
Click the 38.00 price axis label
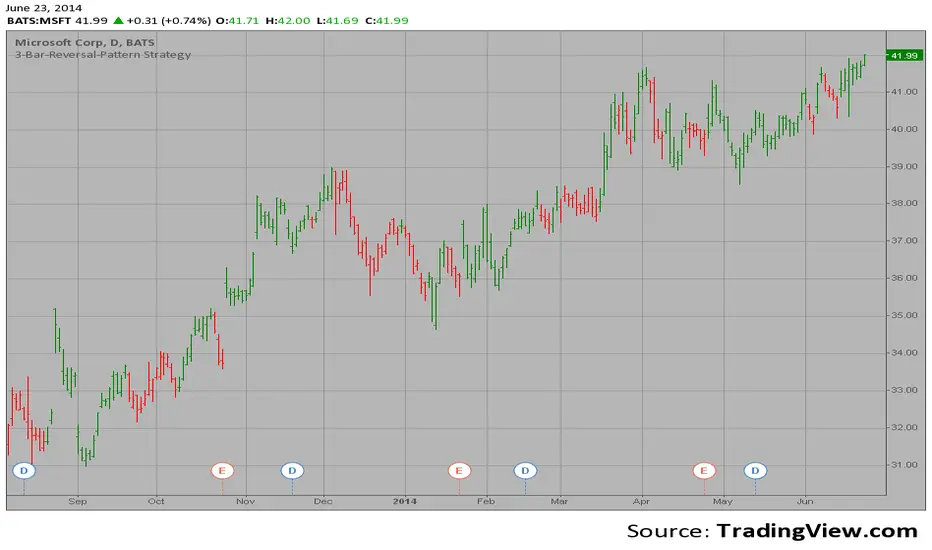tap(905, 203)
